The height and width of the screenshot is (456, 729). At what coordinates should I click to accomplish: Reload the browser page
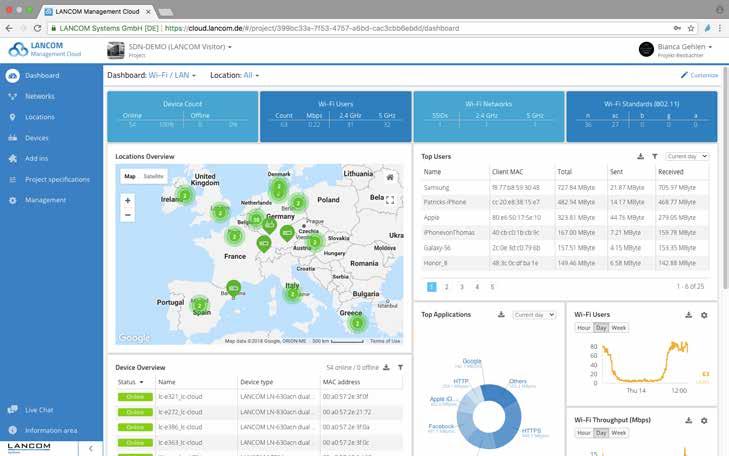pyautogui.click(x=38, y=28)
